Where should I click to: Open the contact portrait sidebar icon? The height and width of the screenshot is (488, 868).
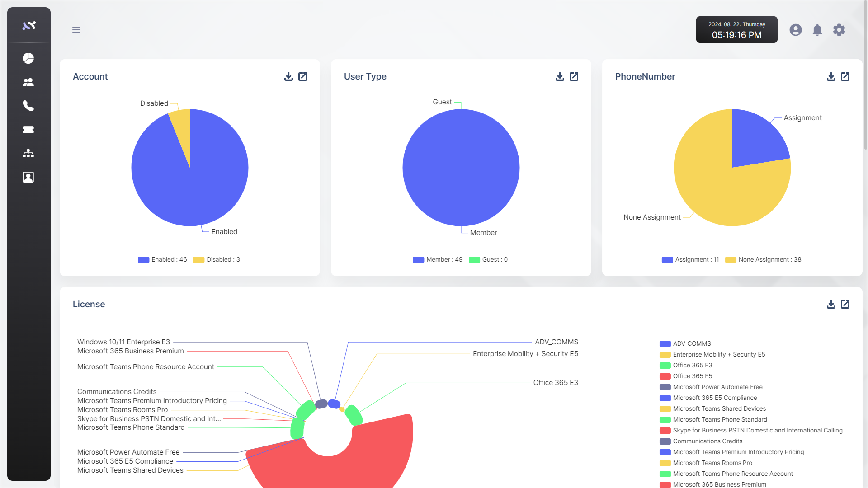[x=28, y=177]
